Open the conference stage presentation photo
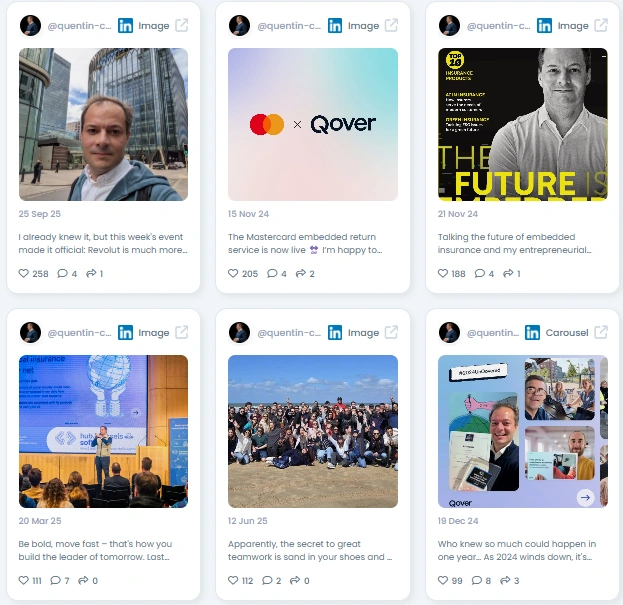Screen dimensions: 623x605 (x=103, y=431)
